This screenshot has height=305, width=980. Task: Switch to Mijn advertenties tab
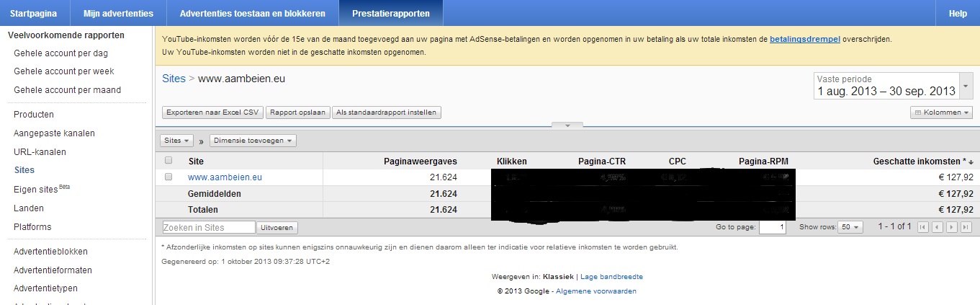[x=119, y=13]
